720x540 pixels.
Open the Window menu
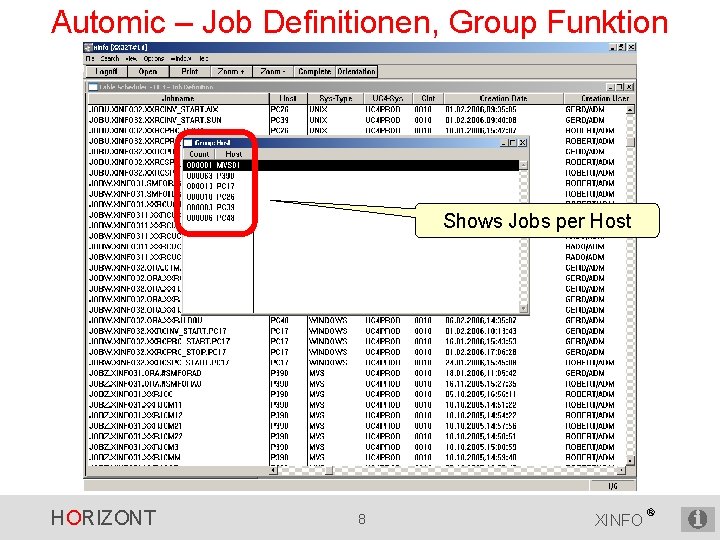coord(180,59)
